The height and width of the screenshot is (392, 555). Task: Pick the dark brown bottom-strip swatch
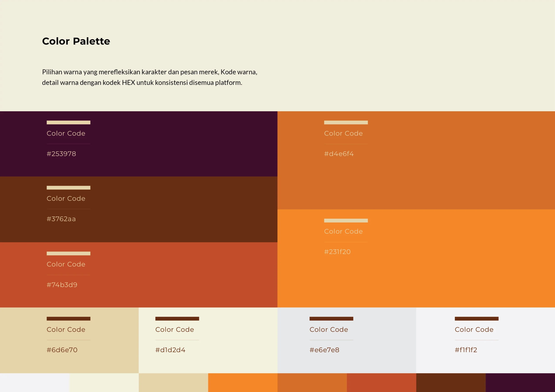[451, 383]
